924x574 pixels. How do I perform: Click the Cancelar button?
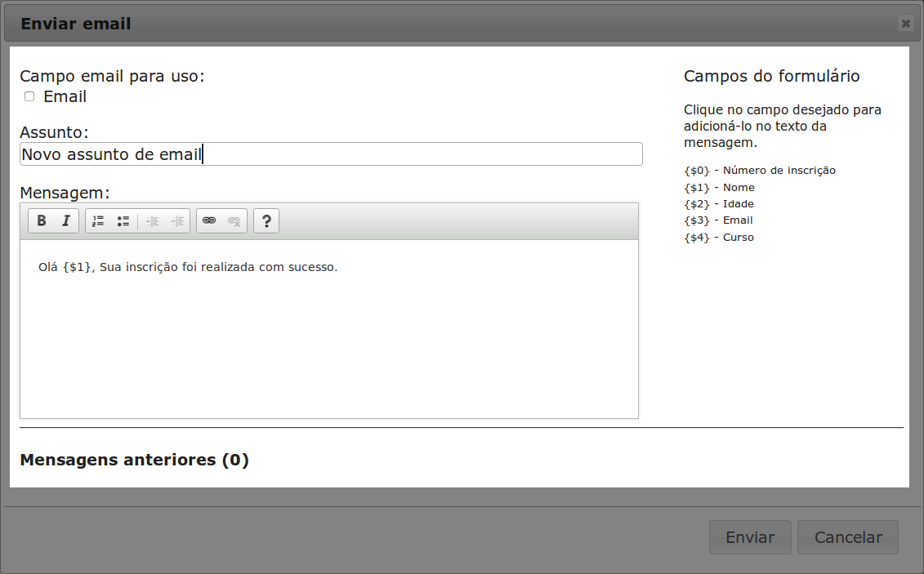click(x=848, y=537)
